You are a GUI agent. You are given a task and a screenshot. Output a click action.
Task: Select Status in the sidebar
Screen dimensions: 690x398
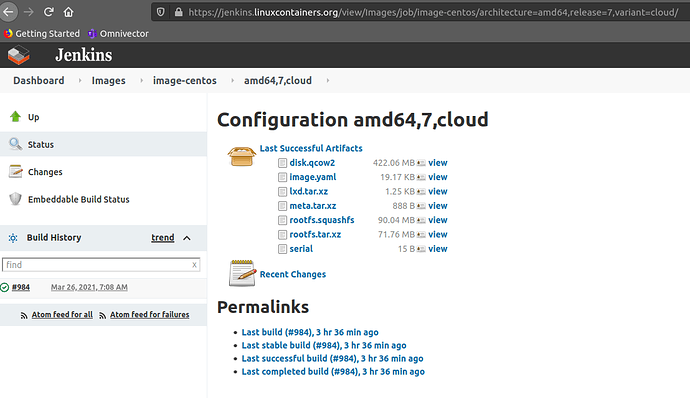[x=40, y=144]
